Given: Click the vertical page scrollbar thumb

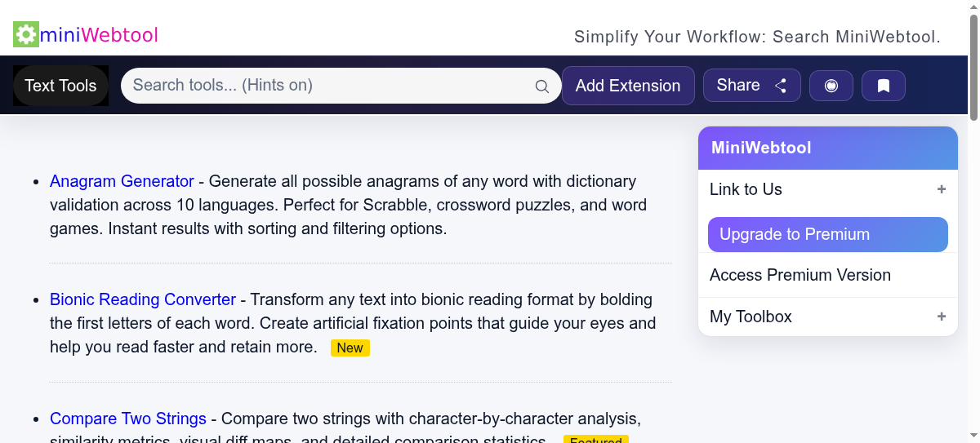Looking at the screenshot, I should point(973,65).
